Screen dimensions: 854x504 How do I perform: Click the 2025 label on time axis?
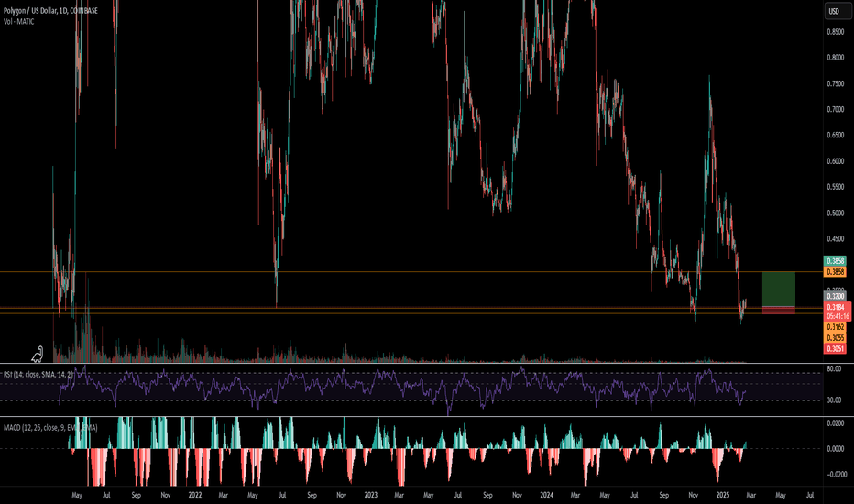pos(723,495)
